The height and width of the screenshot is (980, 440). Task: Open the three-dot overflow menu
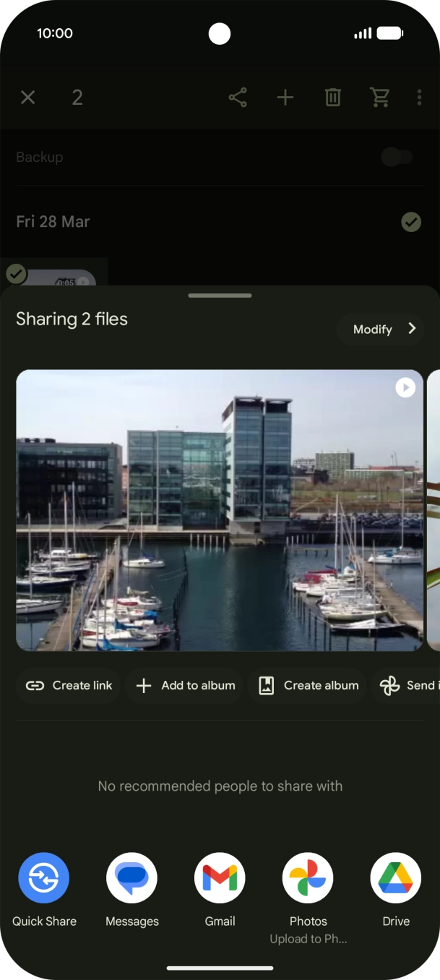(419, 98)
